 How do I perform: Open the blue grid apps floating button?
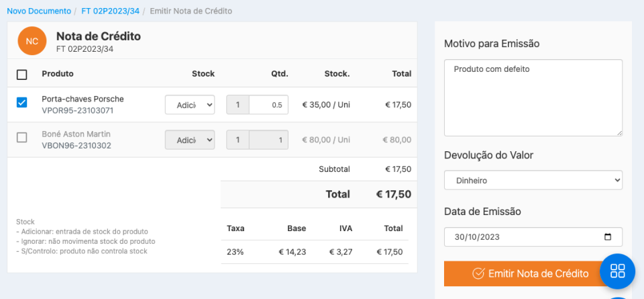point(617,271)
